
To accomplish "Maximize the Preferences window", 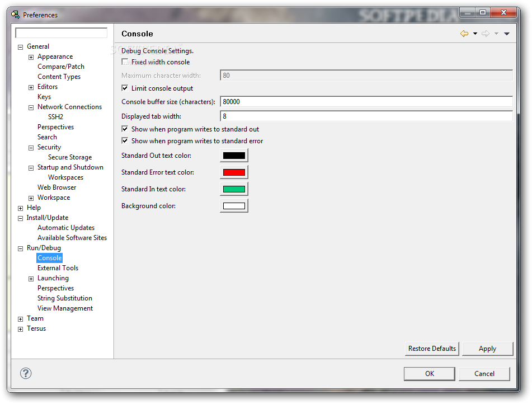I will [483, 12].
